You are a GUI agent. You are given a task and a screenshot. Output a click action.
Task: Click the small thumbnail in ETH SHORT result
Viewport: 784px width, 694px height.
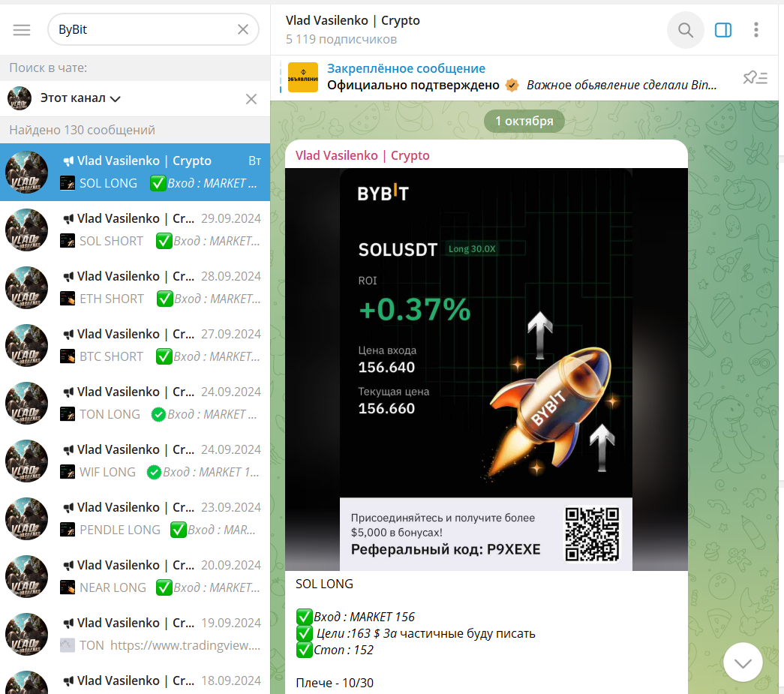68,299
